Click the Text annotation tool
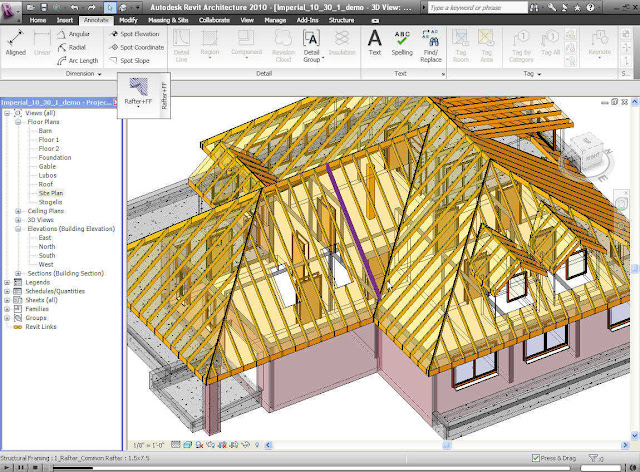This screenshot has height=472, width=640. (374, 44)
